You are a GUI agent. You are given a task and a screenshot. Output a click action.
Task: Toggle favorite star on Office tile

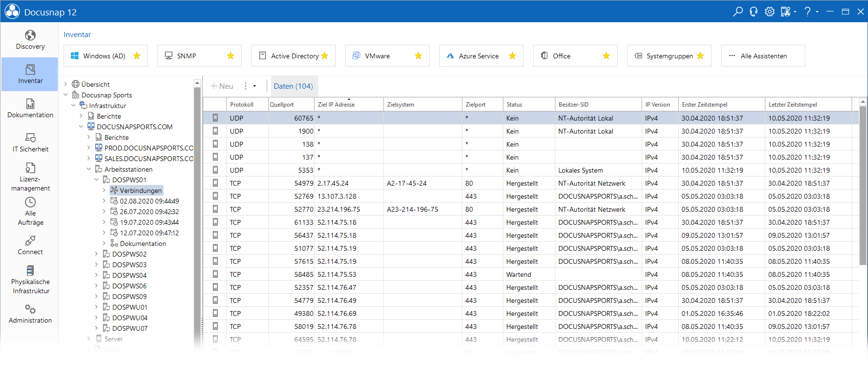click(606, 56)
